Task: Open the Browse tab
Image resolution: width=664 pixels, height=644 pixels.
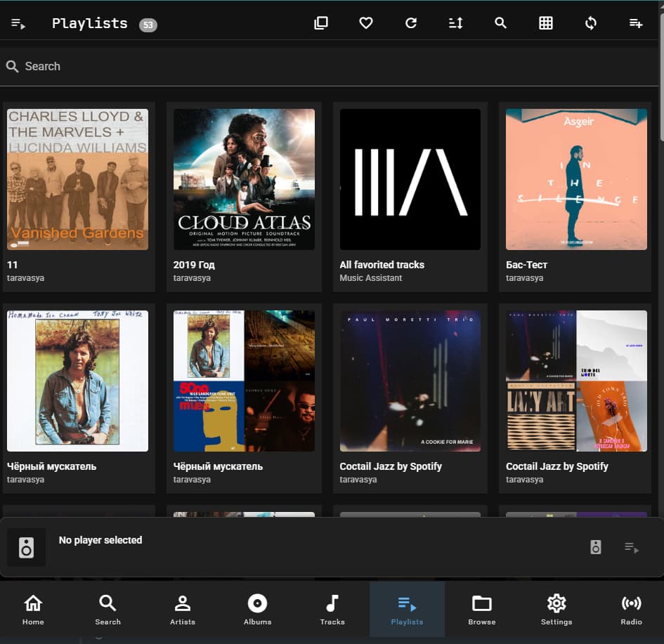Action: coord(482,610)
